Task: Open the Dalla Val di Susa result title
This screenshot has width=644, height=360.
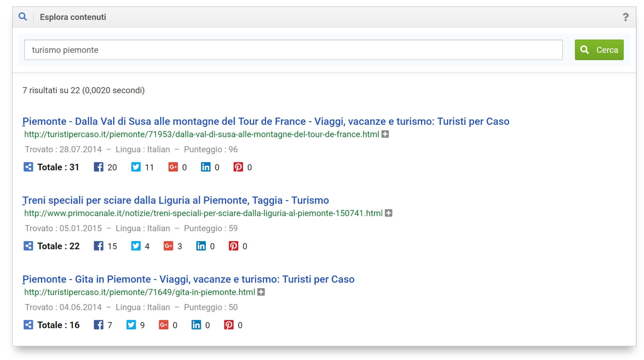Action: tap(266, 121)
